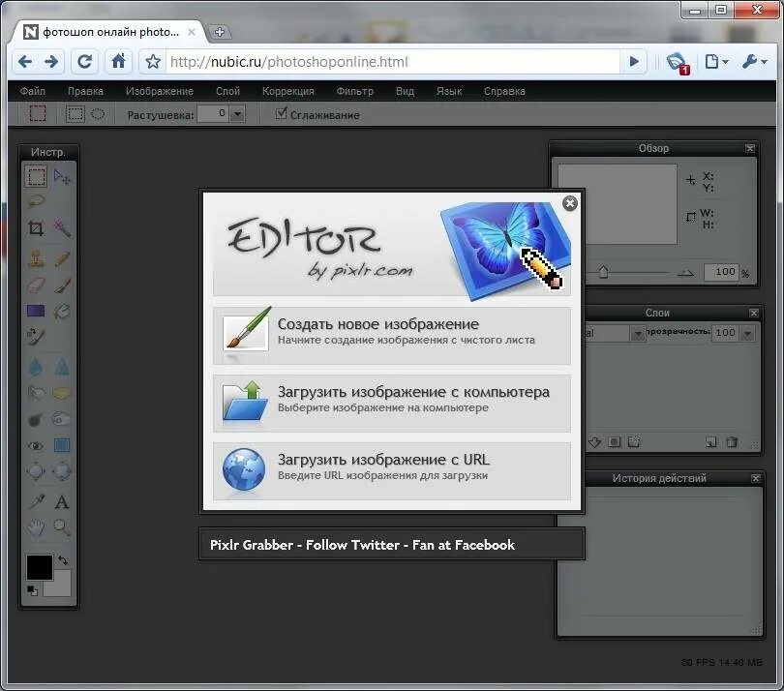Click the gray background color swatch
The height and width of the screenshot is (691, 784).
click(59, 587)
